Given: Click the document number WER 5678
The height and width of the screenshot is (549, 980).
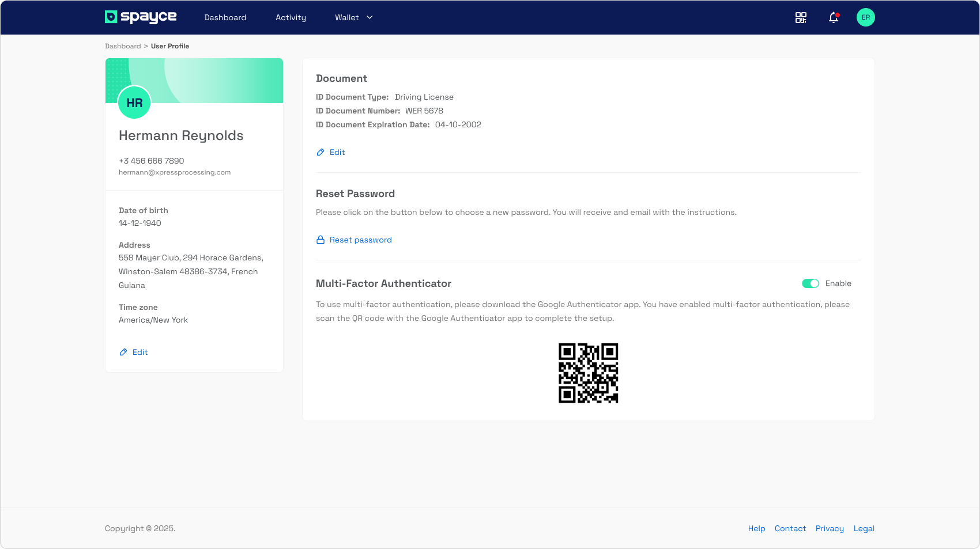Looking at the screenshot, I should [424, 111].
